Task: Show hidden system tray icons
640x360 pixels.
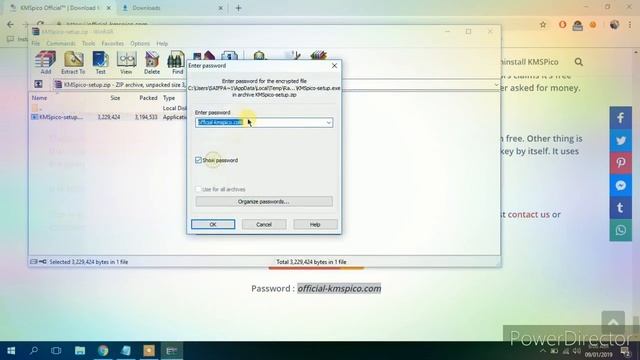Action: point(543,351)
